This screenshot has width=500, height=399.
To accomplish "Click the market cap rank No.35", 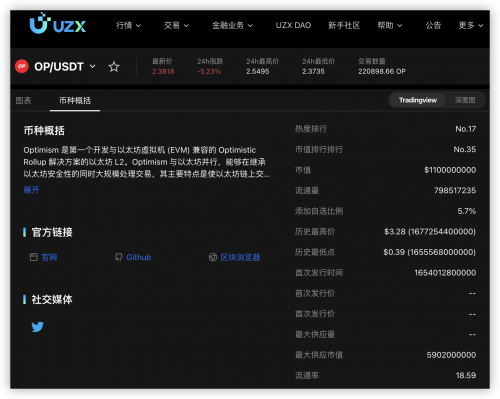I will pyautogui.click(x=465, y=149).
